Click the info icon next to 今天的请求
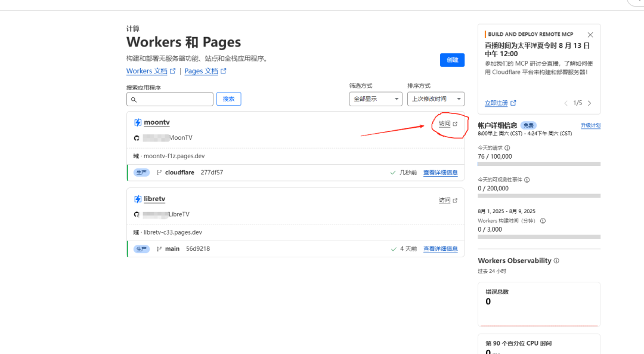This screenshot has height=354, width=644. (x=507, y=147)
